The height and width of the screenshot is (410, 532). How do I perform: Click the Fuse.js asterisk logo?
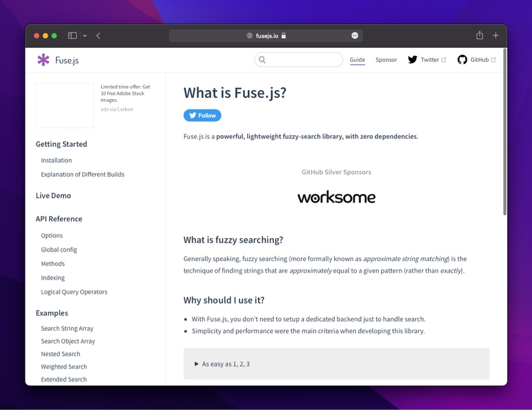(42, 60)
